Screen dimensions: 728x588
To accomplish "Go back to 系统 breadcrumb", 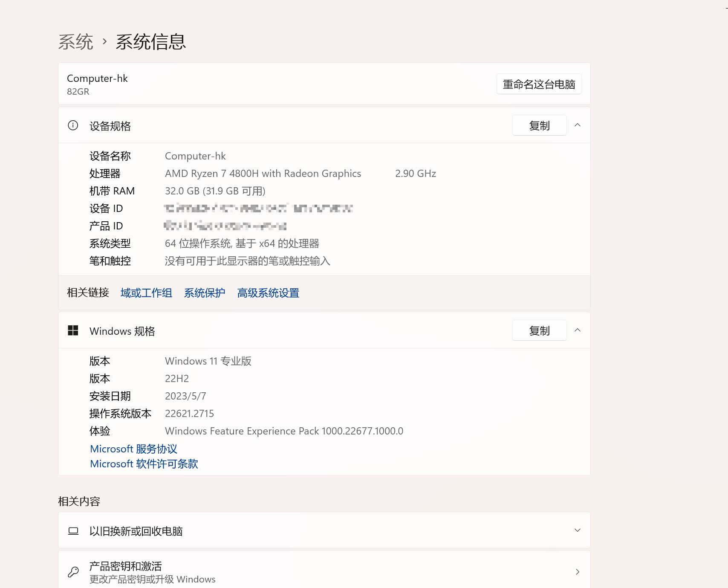I will (75, 42).
